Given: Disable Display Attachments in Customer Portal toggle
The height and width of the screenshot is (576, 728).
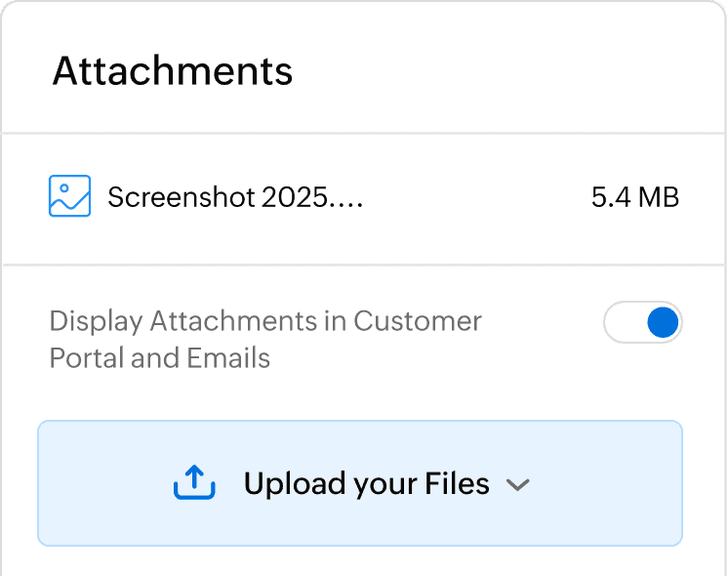Looking at the screenshot, I should [642, 323].
